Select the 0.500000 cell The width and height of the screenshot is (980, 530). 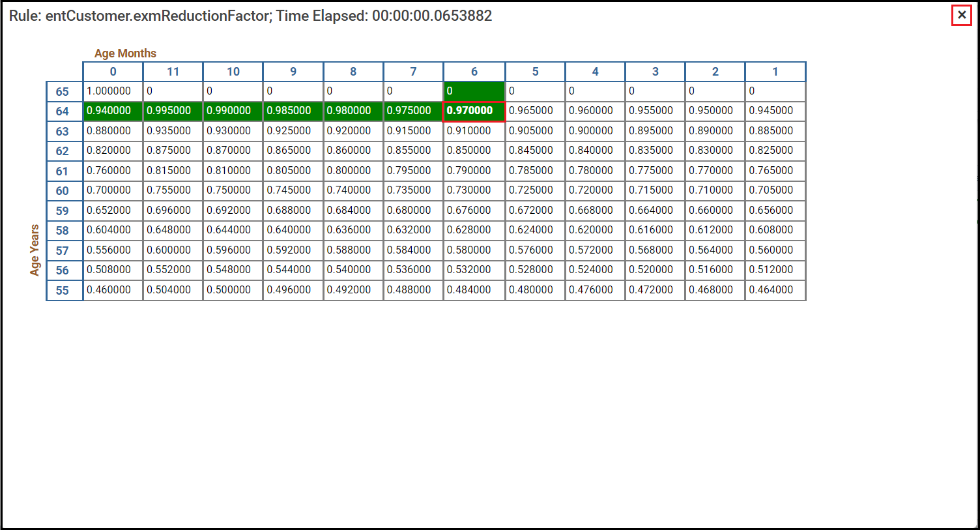(x=233, y=290)
